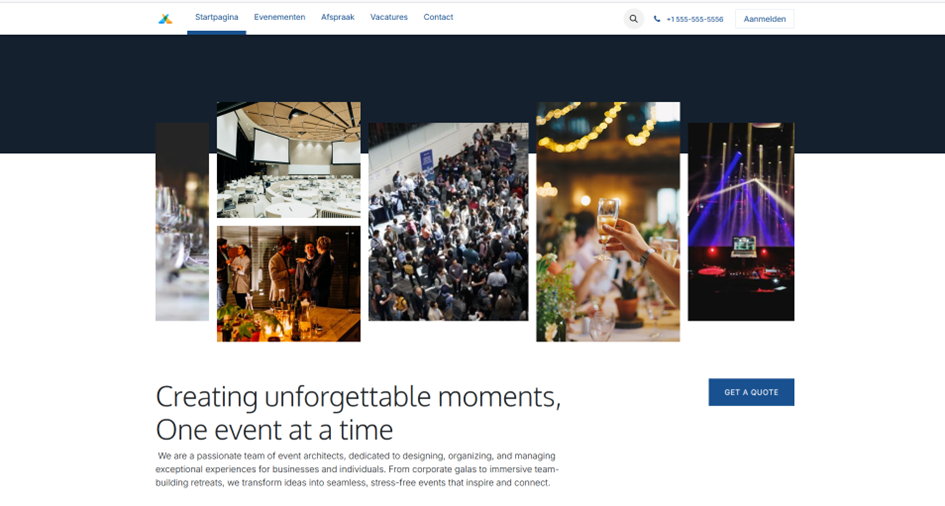Click the paragraph about passionate event architects
The height and width of the screenshot is (506, 945).
357,469
